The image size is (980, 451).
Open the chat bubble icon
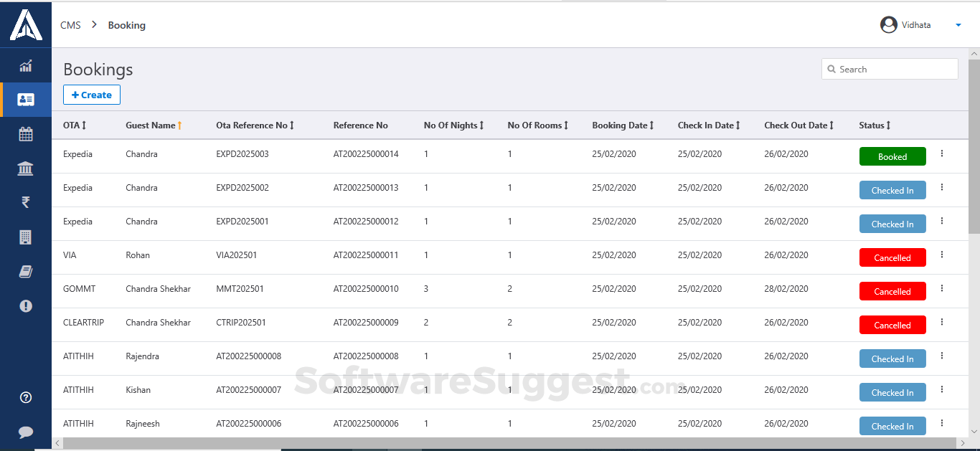click(x=26, y=432)
